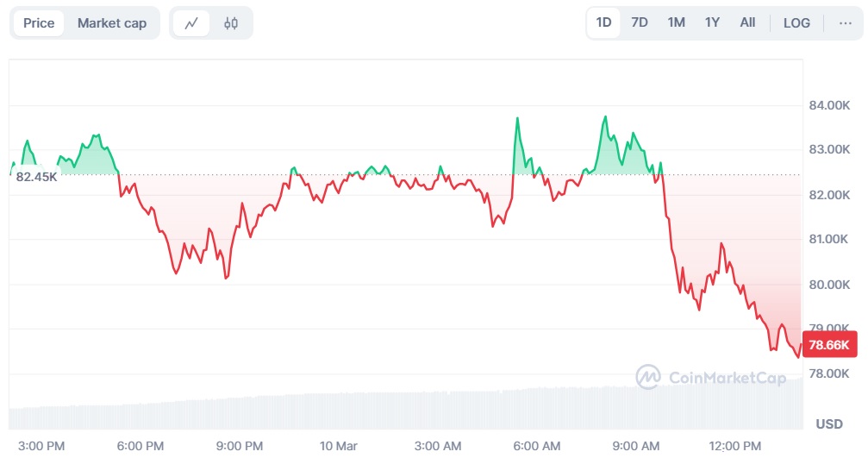Click the 78.00K price axis label
Image resolution: width=868 pixels, height=458 pixels.
pos(827,373)
